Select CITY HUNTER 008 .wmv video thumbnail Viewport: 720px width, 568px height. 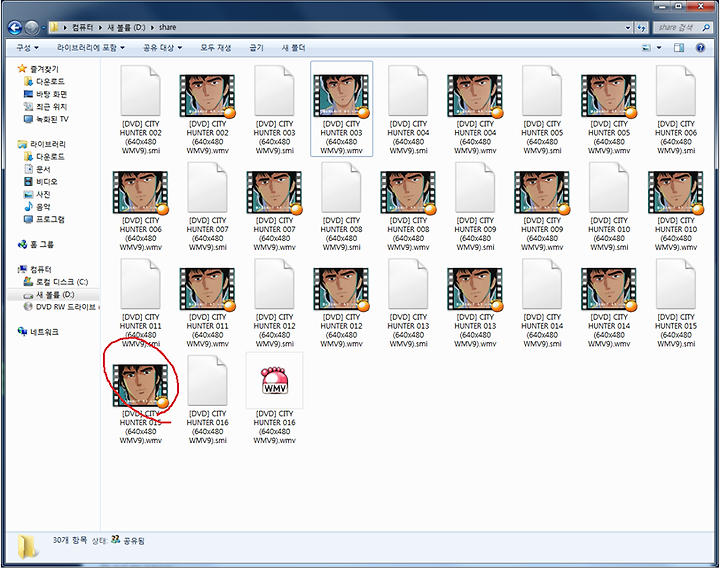[408, 192]
